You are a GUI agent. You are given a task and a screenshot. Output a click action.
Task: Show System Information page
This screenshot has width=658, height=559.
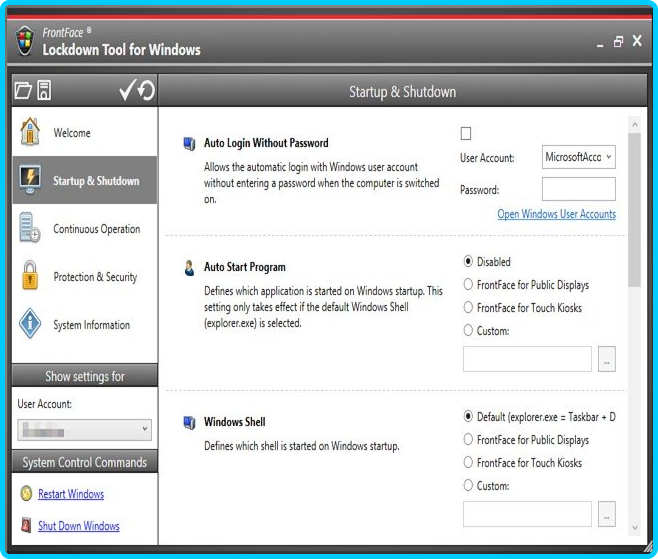point(85,324)
